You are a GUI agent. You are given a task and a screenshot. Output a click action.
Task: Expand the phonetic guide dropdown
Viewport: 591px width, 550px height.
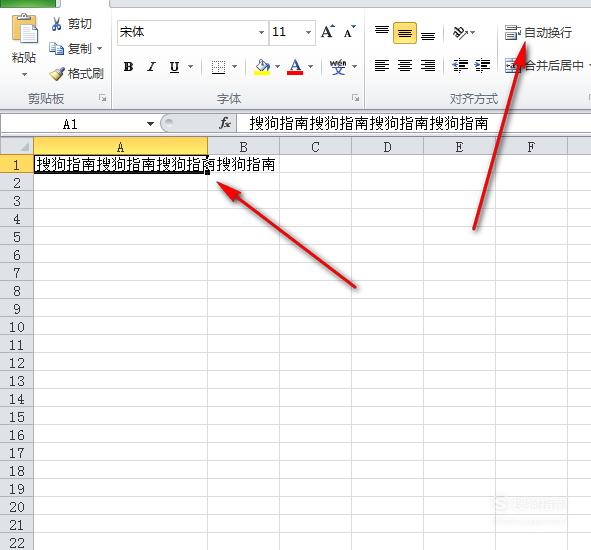tap(354, 67)
